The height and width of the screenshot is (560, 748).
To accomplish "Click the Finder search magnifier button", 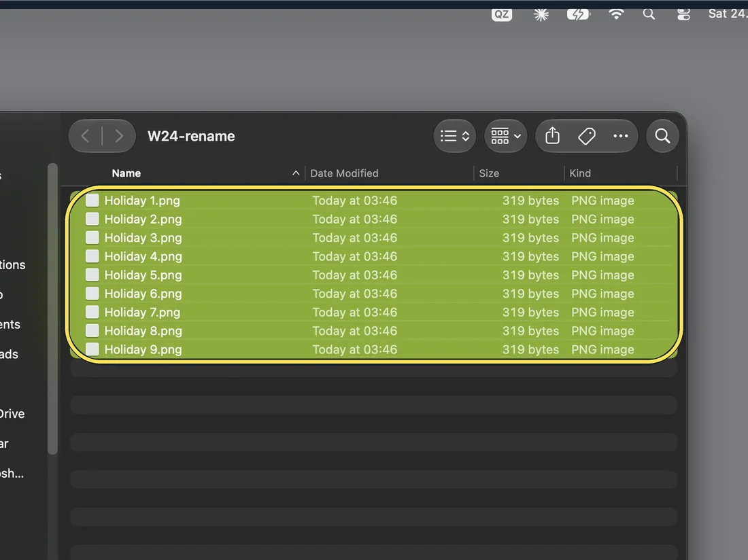I will click(662, 137).
